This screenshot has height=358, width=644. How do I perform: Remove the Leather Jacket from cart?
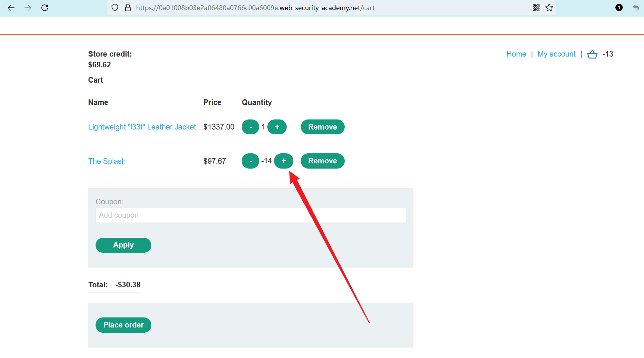(x=323, y=127)
